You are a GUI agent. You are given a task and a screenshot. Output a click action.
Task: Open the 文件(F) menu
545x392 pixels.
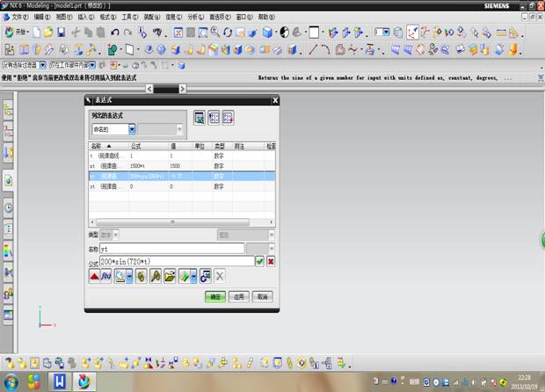(19, 17)
